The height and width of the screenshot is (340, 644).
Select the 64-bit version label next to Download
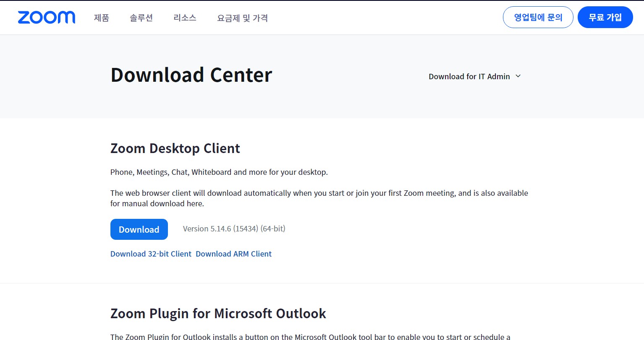pos(272,228)
